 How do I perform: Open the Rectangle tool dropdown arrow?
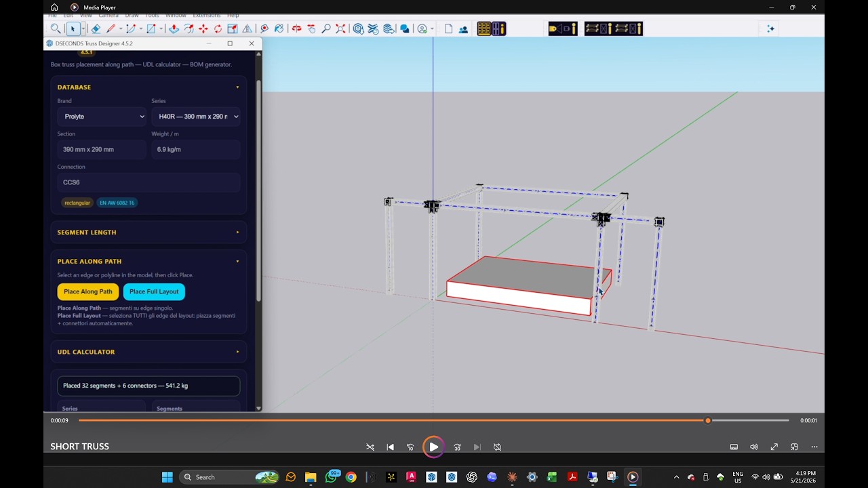coord(161,28)
